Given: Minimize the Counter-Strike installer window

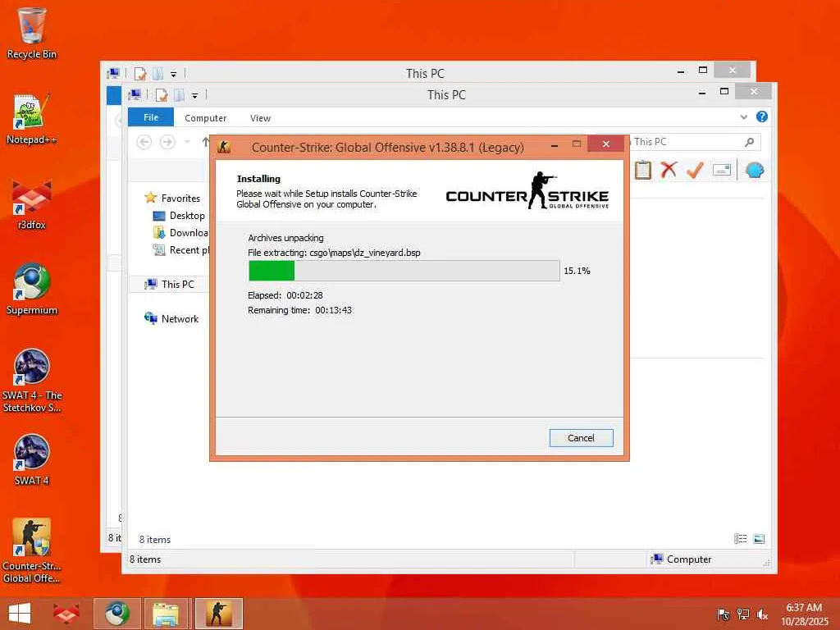Looking at the screenshot, I should tap(555, 144).
